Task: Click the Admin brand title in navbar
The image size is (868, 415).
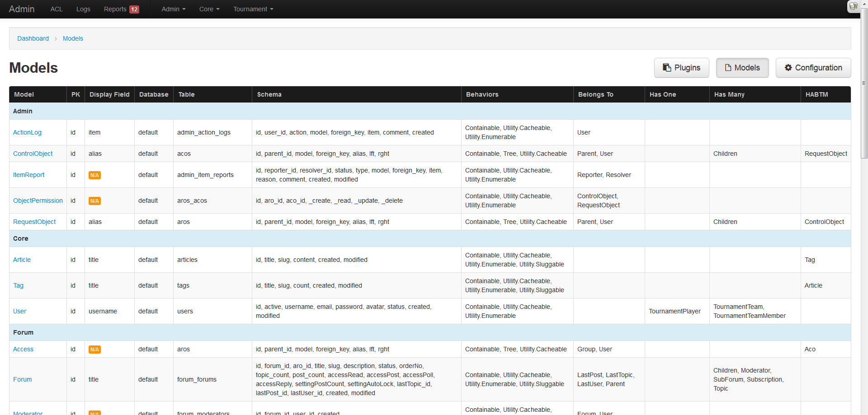Action: 22,9
